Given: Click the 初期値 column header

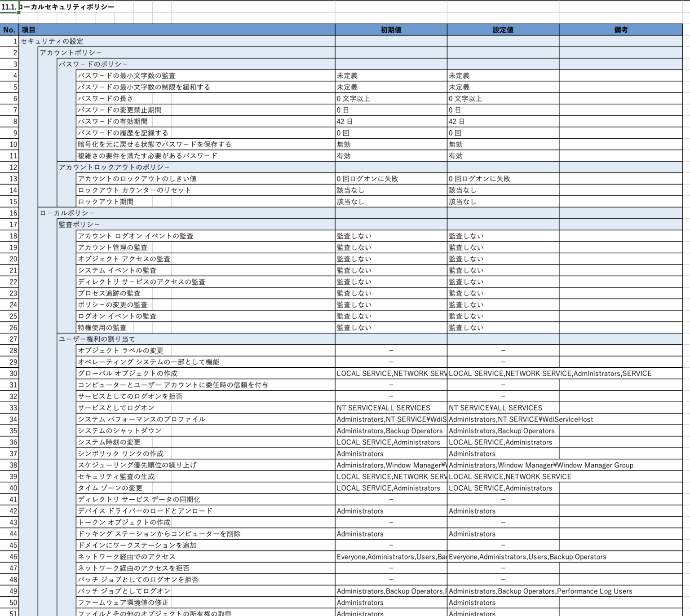Looking at the screenshot, I should (391, 30).
